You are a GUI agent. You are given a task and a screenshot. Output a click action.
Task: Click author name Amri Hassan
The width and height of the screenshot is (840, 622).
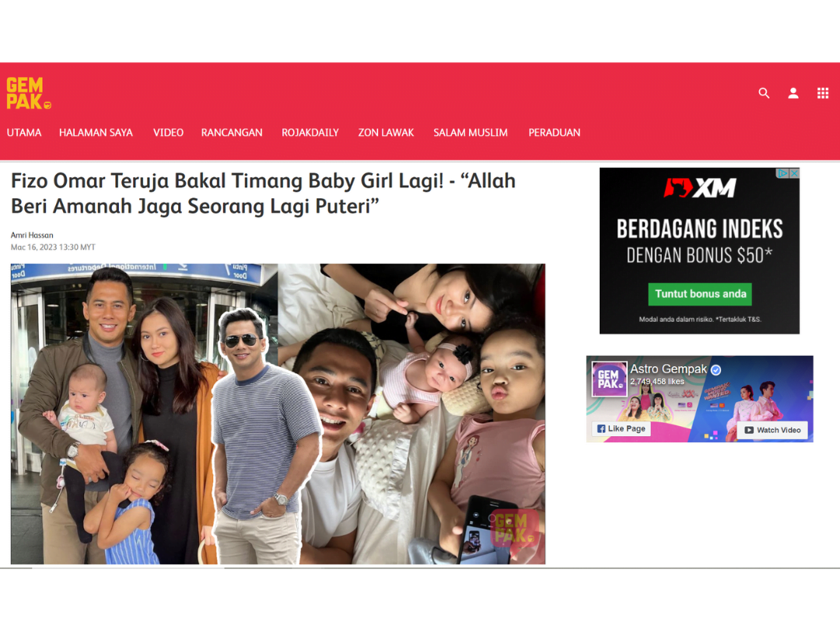pyautogui.click(x=32, y=235)
